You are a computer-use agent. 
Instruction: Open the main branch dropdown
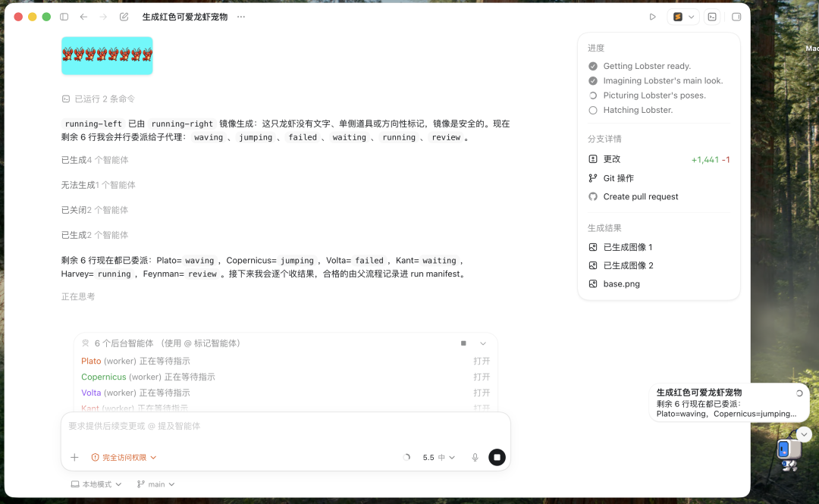tap(155, 484)
